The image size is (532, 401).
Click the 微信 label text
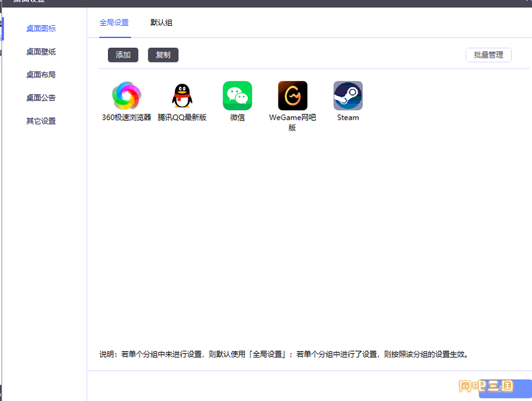[x=237, y=118]
